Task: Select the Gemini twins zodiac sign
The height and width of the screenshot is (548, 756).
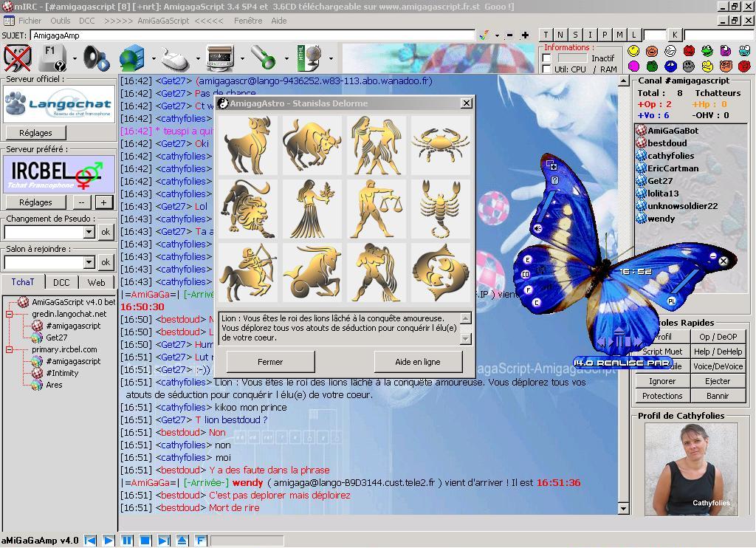Action: click(x=376, y=145)
